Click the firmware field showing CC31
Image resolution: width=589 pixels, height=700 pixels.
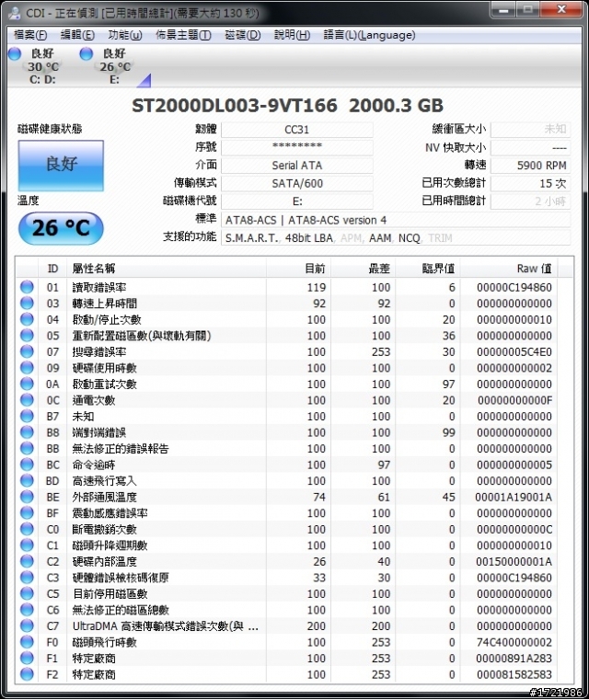pos(297,130)
